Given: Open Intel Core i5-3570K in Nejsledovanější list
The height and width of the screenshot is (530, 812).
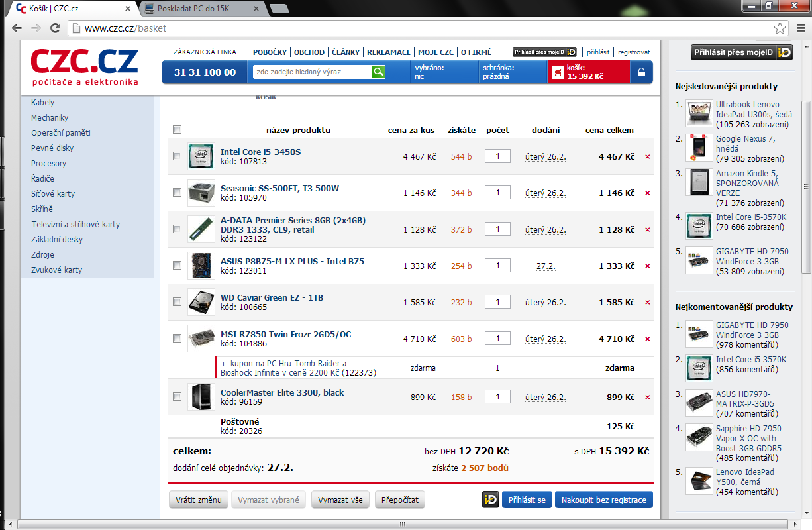Looking at the screenshot, I should click(751, 217).
